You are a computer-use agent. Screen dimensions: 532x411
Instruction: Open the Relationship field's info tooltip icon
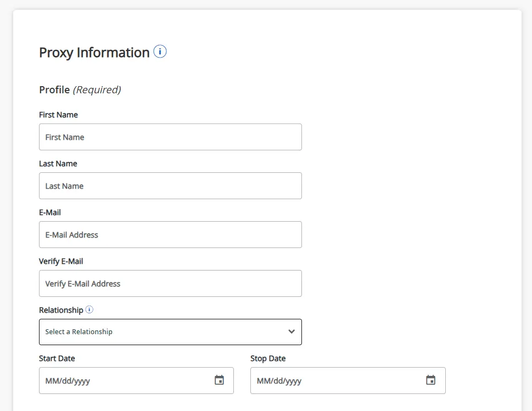(89, 309)
